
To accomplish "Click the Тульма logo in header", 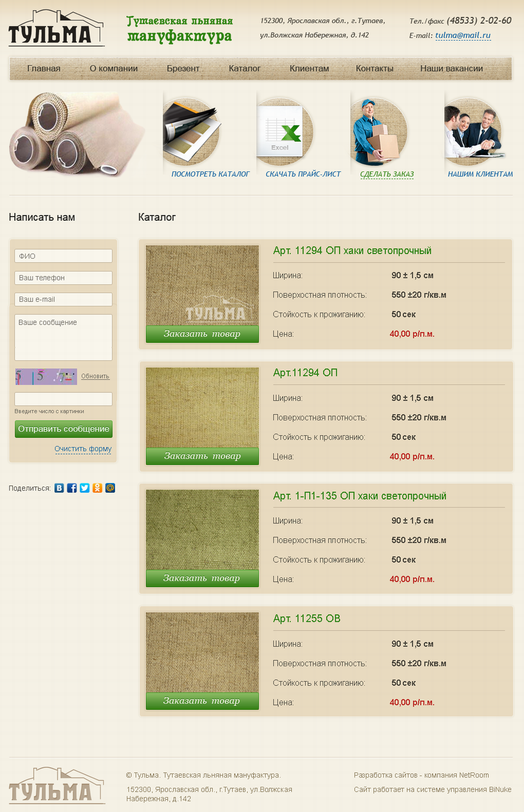I will coord(56,28).
